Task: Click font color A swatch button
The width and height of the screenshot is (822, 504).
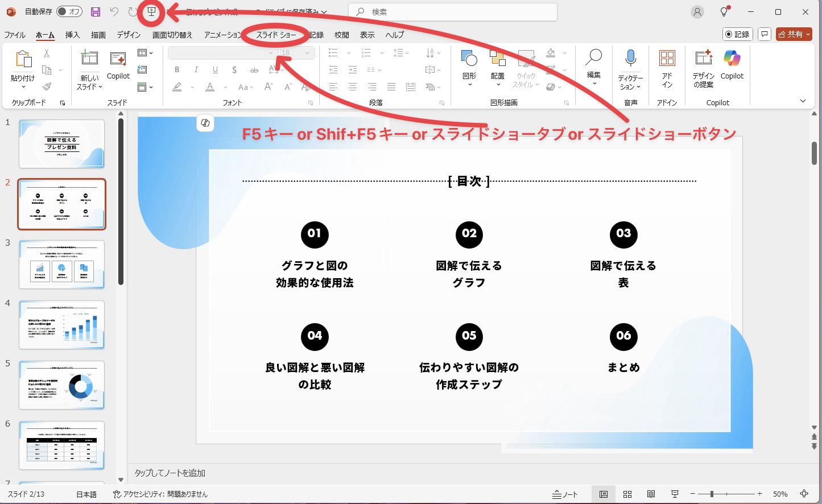Action: click(210, 87)
